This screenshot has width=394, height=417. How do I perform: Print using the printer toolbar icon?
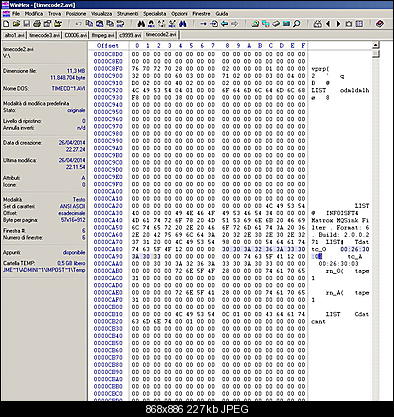(37, 24)
